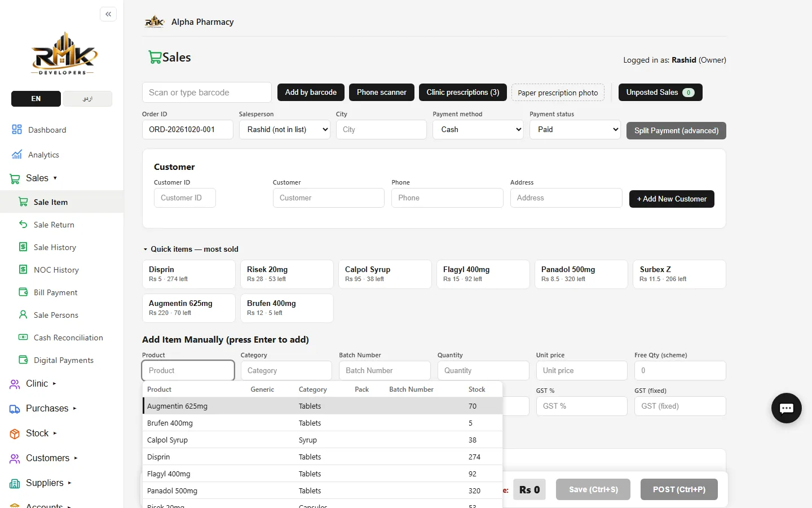
Task: Click the POST (Ctrl+P) button
Action: click(x=679, y=489)
